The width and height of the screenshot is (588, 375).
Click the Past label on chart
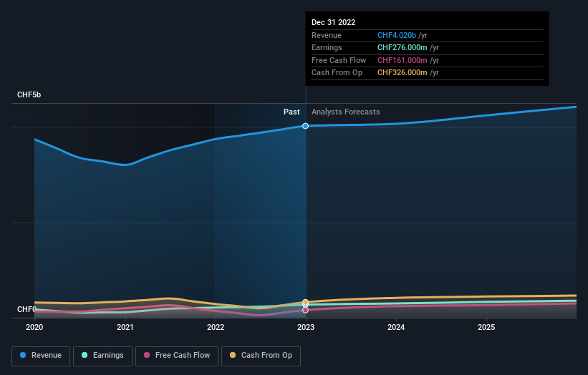291,112
